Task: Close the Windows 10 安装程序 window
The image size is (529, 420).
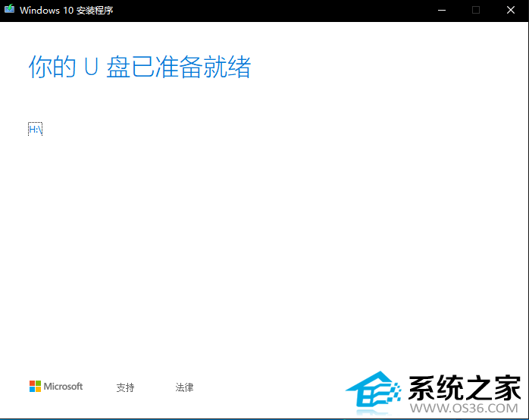Action: click(x=511, y=10)
